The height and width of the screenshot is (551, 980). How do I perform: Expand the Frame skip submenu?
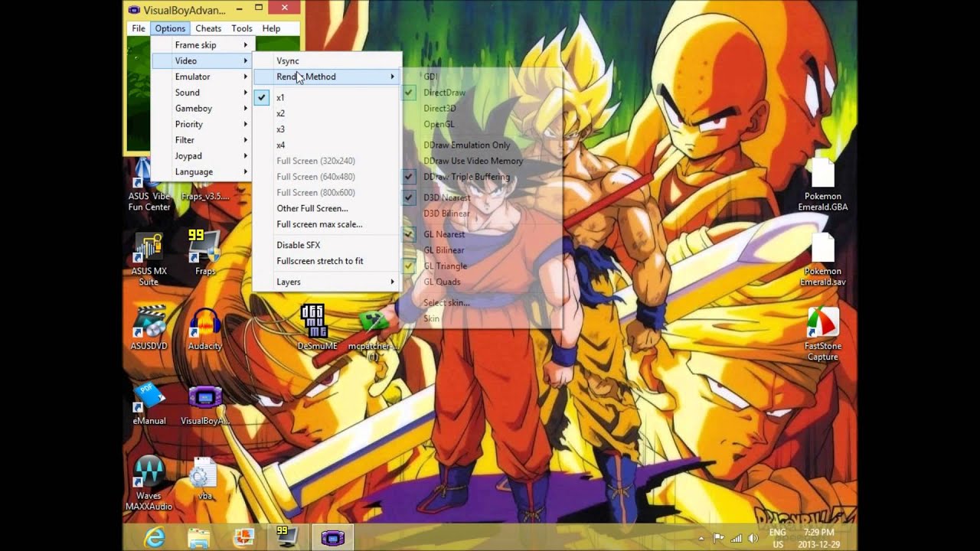point(201,44)
